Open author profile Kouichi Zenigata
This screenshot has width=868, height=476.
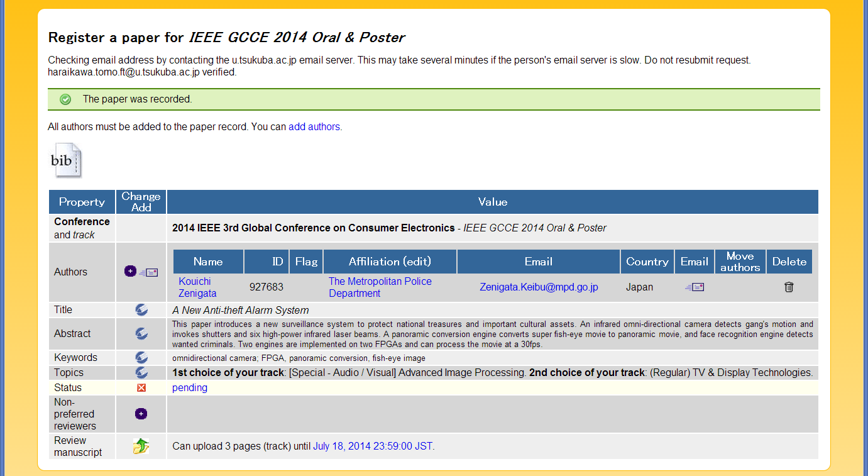(197, 287)
